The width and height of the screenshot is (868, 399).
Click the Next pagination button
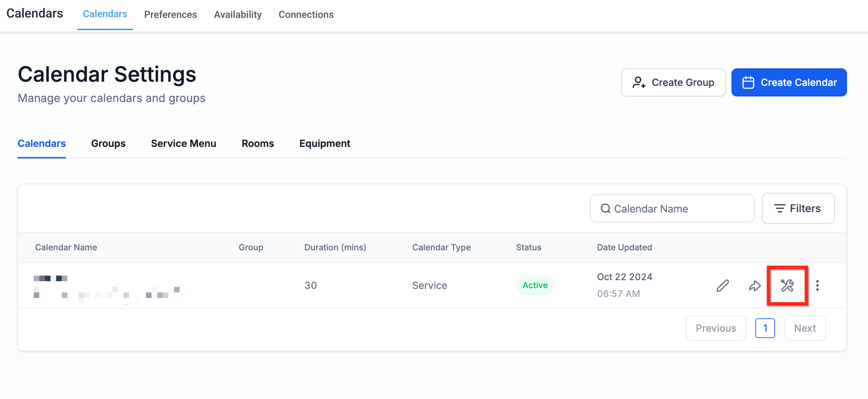pos(805,328)
